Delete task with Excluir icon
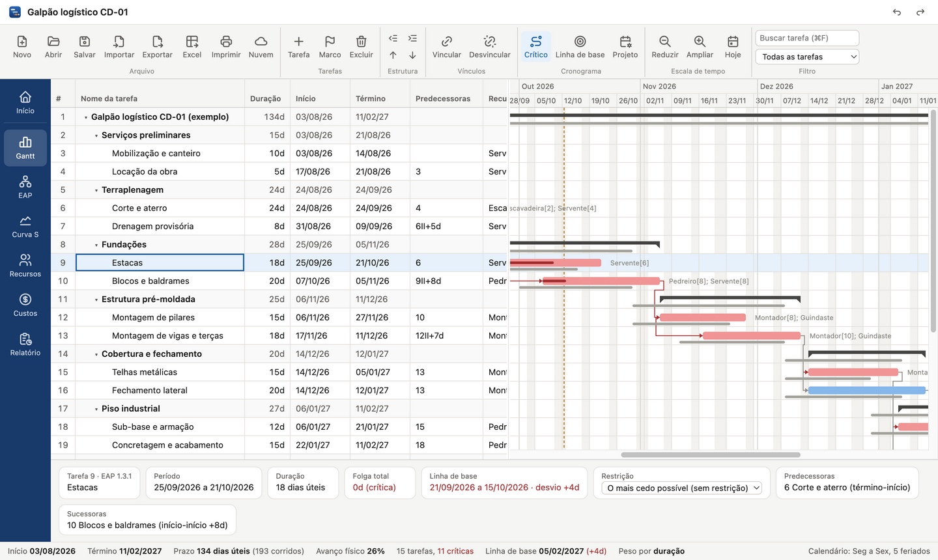 362,47
